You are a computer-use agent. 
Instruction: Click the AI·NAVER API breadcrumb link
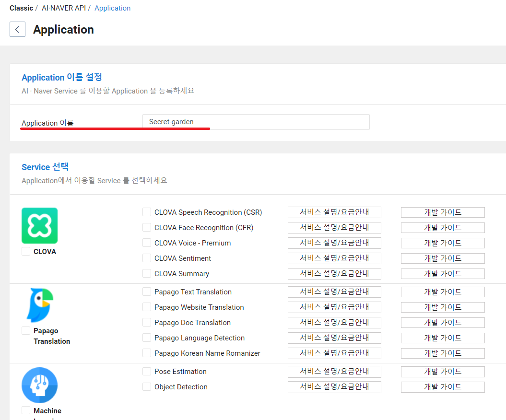(x=63, y=8)
